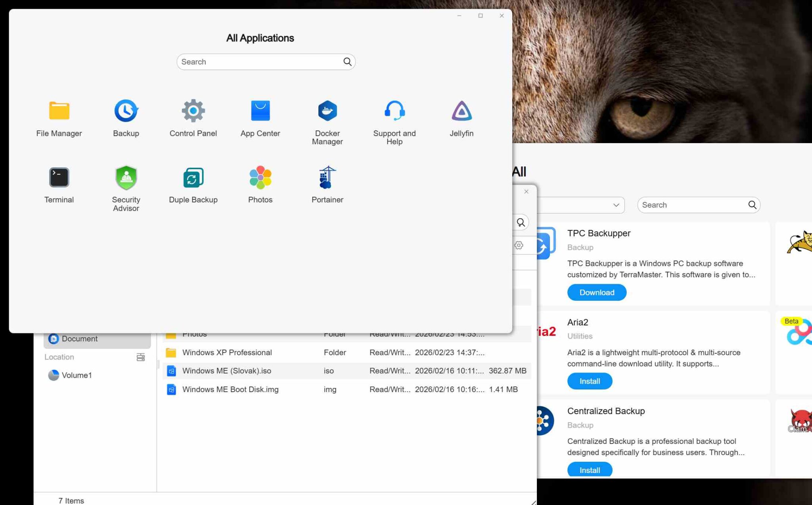Launch the Backup application

126,111
